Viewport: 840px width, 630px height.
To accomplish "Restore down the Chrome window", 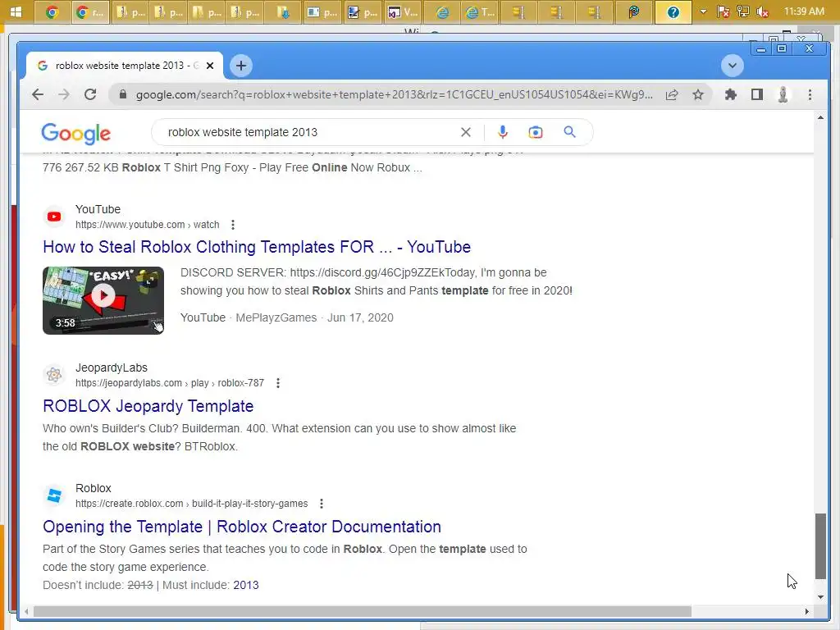I will [x=782, y=48].
